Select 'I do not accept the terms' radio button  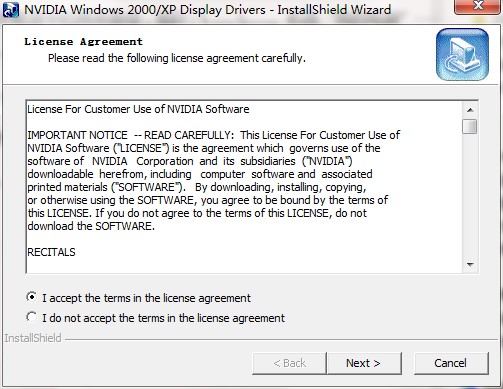coord(31,317)
